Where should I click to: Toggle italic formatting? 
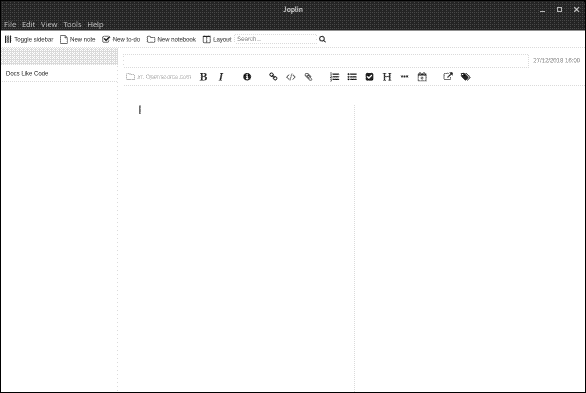tap(221, 77)
